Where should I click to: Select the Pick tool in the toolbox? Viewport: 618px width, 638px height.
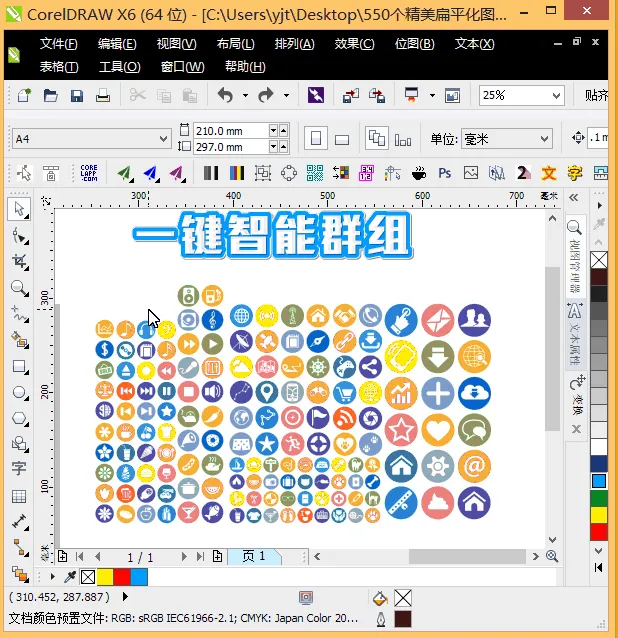point(19,209)
